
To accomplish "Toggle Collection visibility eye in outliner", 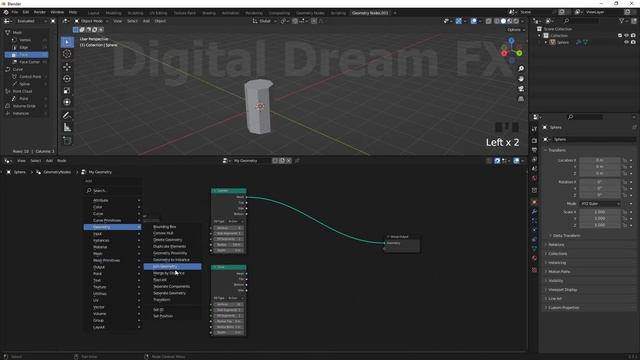I will click(x=627, y=36).
